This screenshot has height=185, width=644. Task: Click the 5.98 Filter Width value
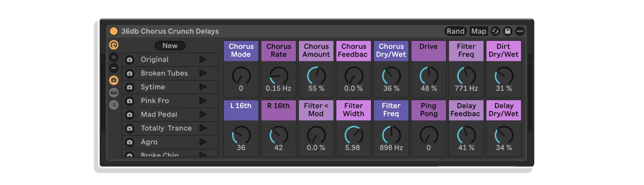[353, 148]
